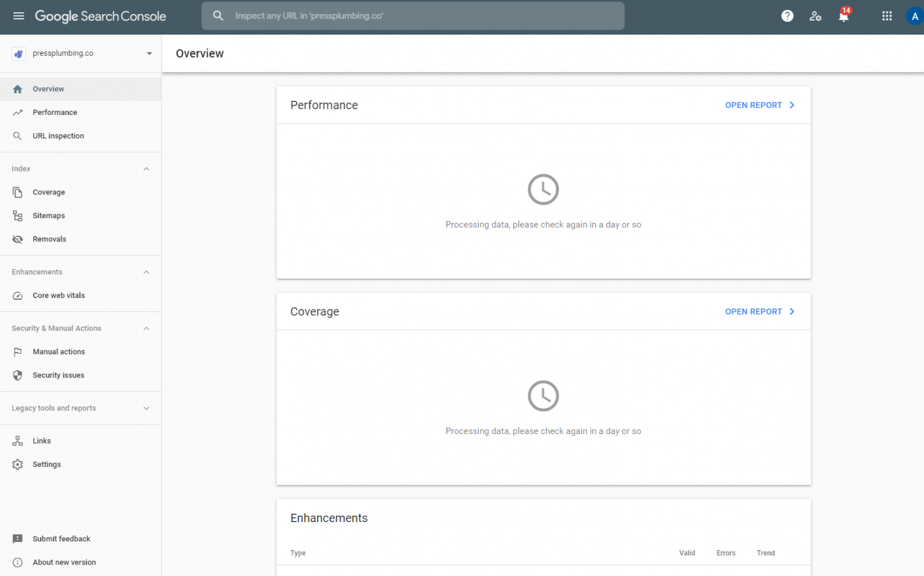Viewport: 924px width, 576px height.
Task: Click Google Search Console logo
Action: [101, 17]
